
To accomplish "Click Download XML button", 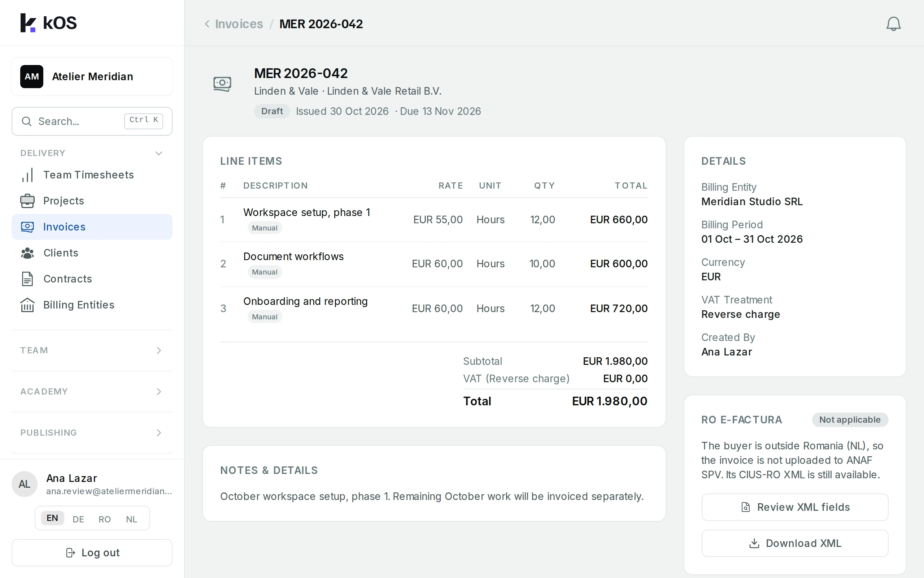I will click(x=794, y=543).
